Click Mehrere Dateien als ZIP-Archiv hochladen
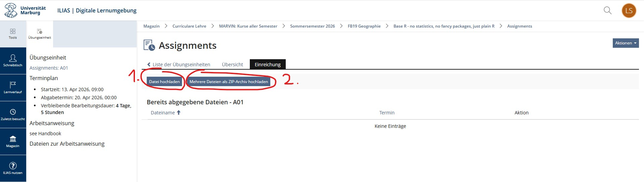This screenshot has height=182, width=644. click(228, 82)
